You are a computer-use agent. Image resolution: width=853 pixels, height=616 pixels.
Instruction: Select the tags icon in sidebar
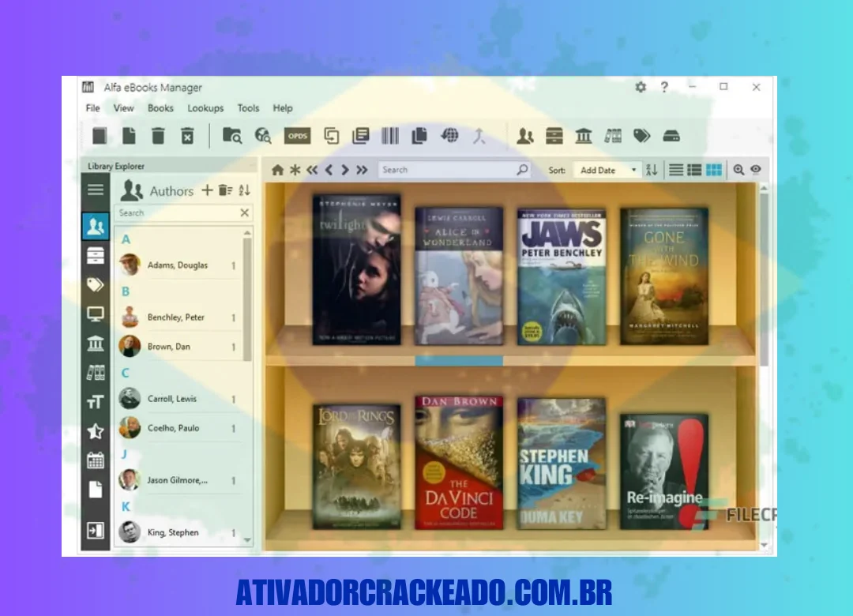point(96,284)
